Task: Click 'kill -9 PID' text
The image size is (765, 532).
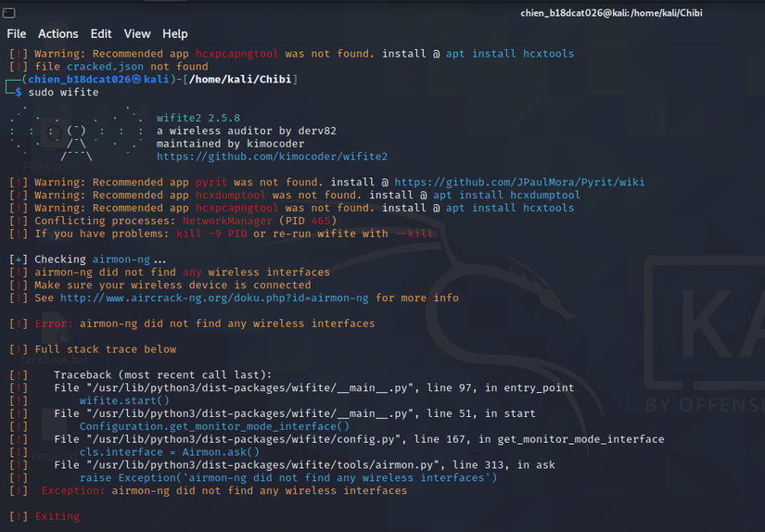Action: 211,234
